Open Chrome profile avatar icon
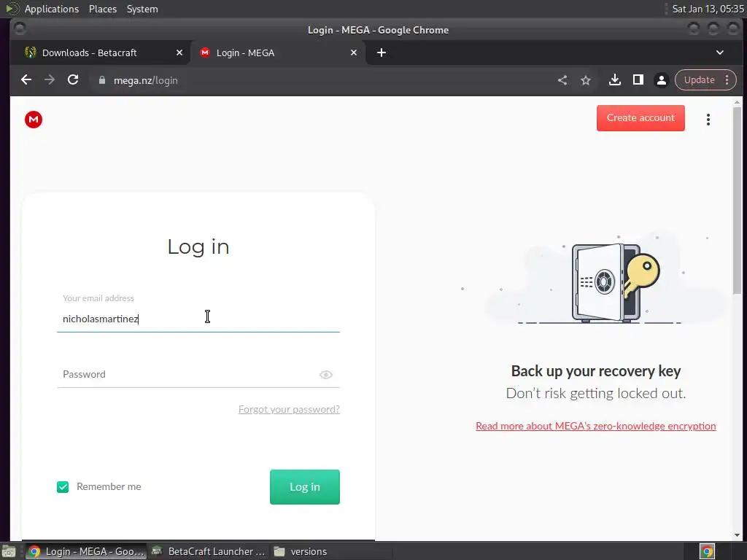The width and height of the screenshot is (747, 560). [662, 80]
